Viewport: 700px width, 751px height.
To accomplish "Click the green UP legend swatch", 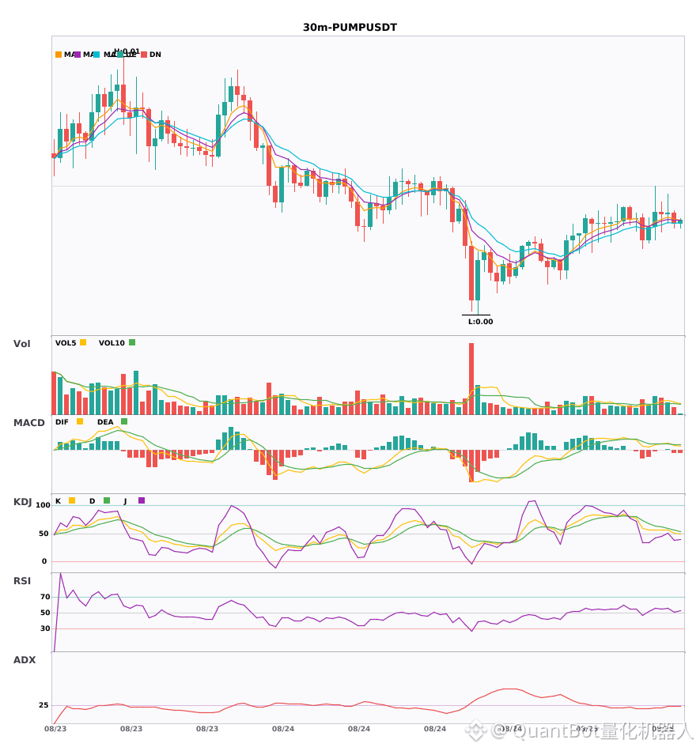I will pos(119,55).
